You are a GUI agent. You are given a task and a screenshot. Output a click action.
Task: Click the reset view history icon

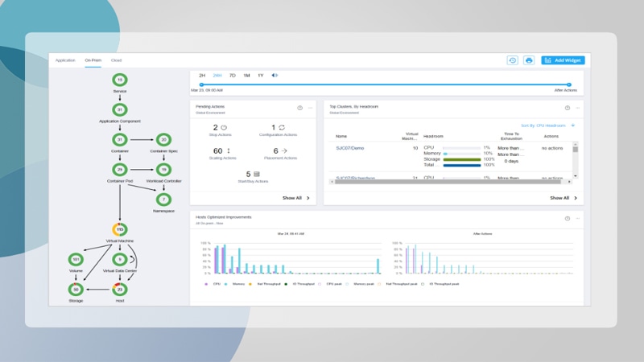512,60
